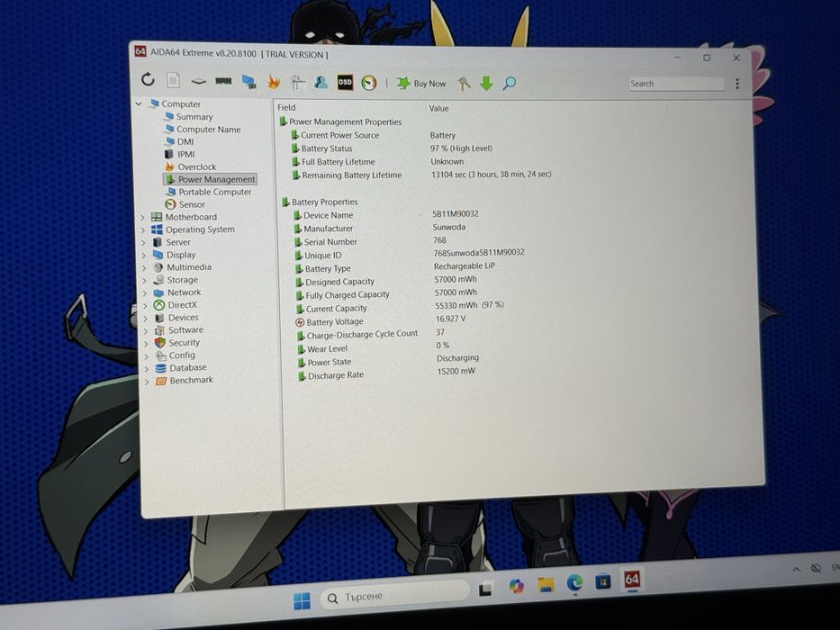Open File Explorer from the taskbar
Screen dimensions: 840x630
point(546,584)
